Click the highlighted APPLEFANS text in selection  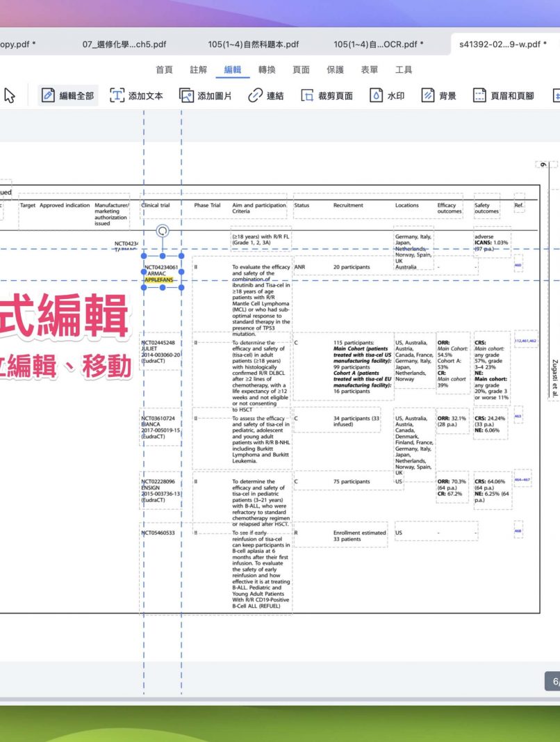158,280
